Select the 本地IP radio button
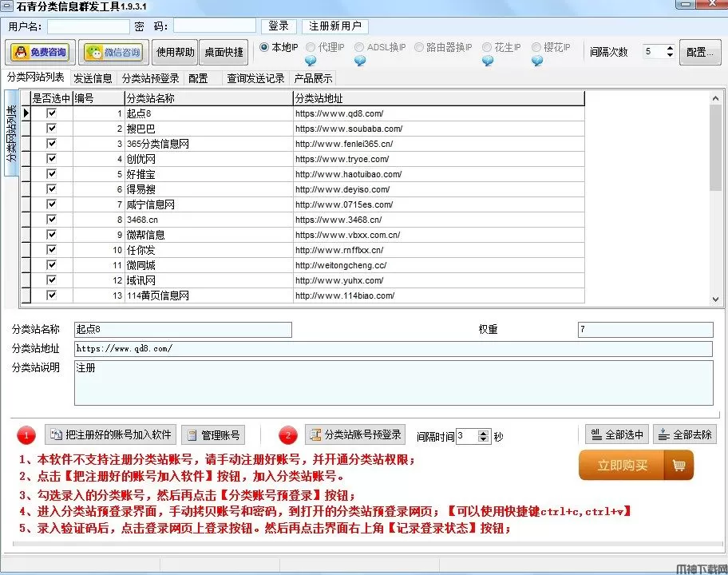 [x=265, y=47]
